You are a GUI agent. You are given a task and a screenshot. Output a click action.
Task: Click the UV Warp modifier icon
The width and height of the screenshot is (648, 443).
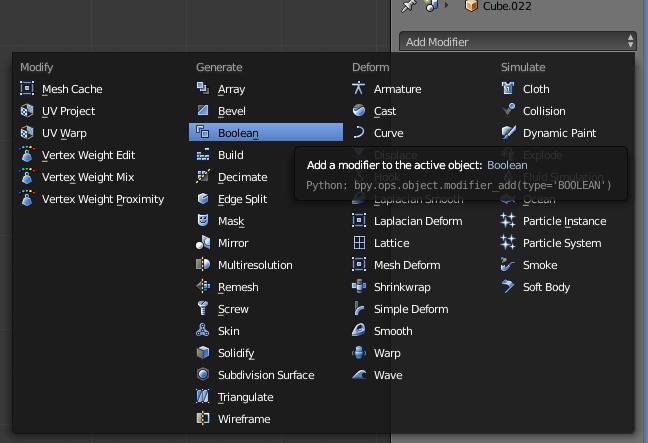(27, 133)
